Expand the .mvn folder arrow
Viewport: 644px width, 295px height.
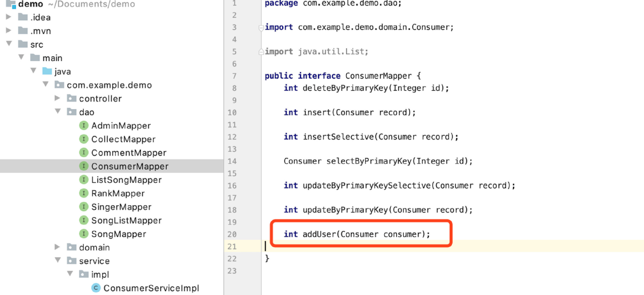(x=8, y=30)
